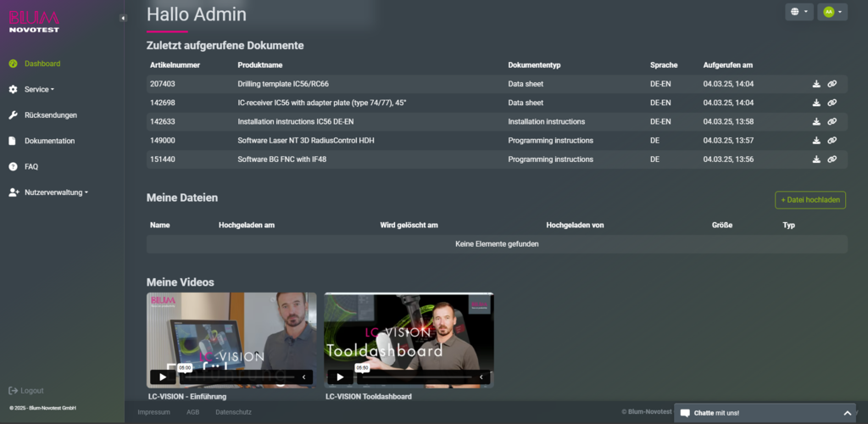The height and width of the screenshot is (424, 868).
Task: Click Installation instructions IC56 DE-EN product name
Action: [x=296, y=122]
